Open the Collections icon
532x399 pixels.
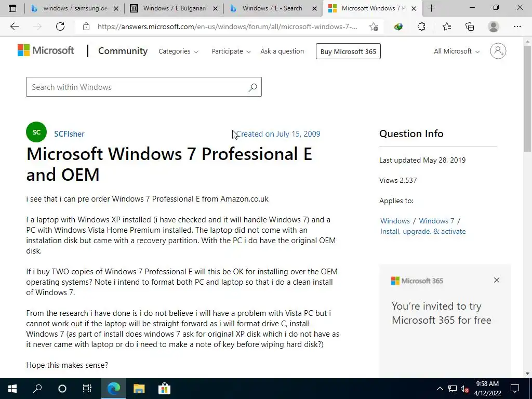[470, 26]
